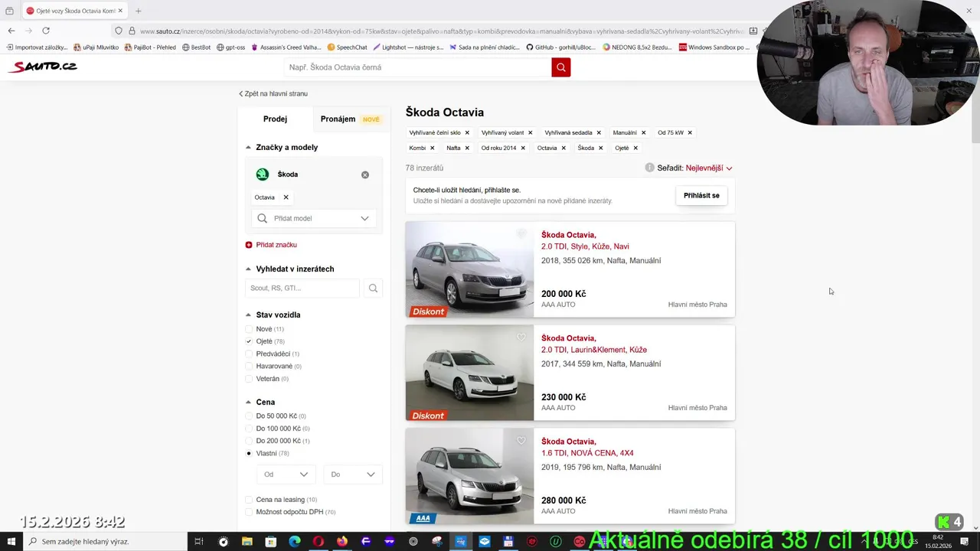The width and height of the screenshot is (980, 551).
Task: Remove the Kombi filter chip
Action: (432, 148)
